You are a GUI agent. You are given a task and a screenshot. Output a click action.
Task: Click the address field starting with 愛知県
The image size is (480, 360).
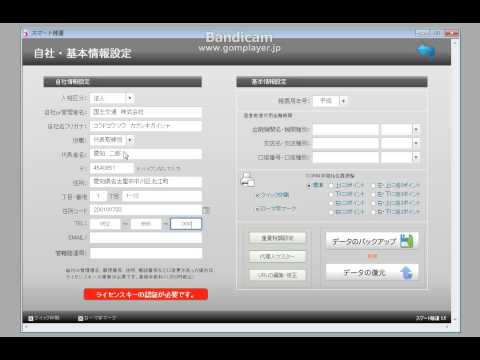146,182
